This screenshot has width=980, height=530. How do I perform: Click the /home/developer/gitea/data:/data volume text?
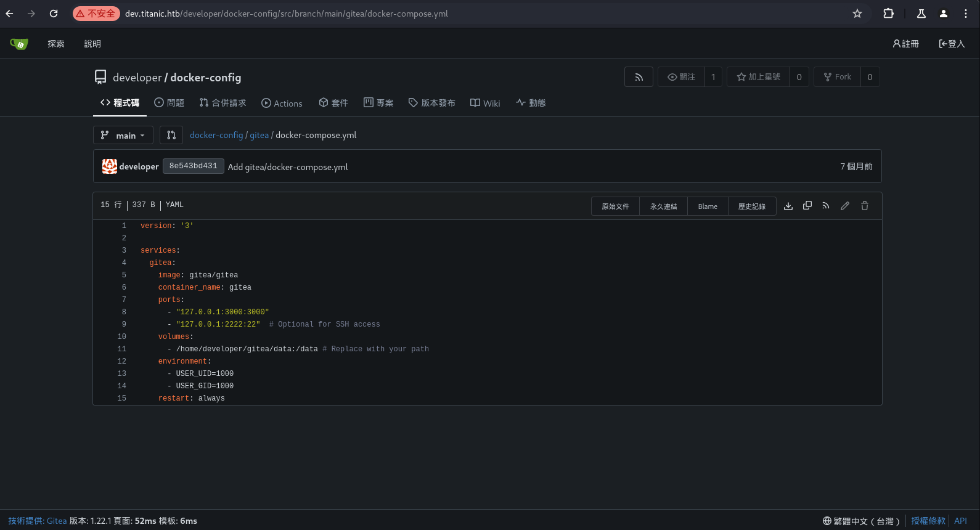coord(247,349)
